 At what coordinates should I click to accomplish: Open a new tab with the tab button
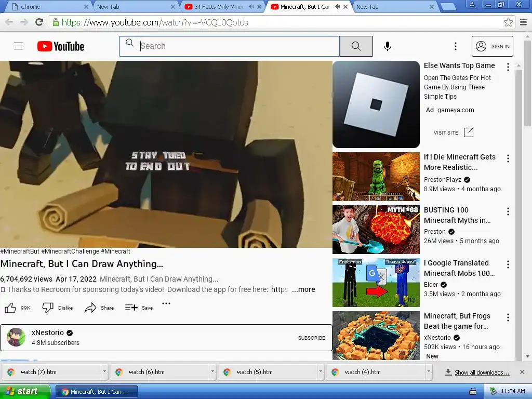(x=447, y=7)
